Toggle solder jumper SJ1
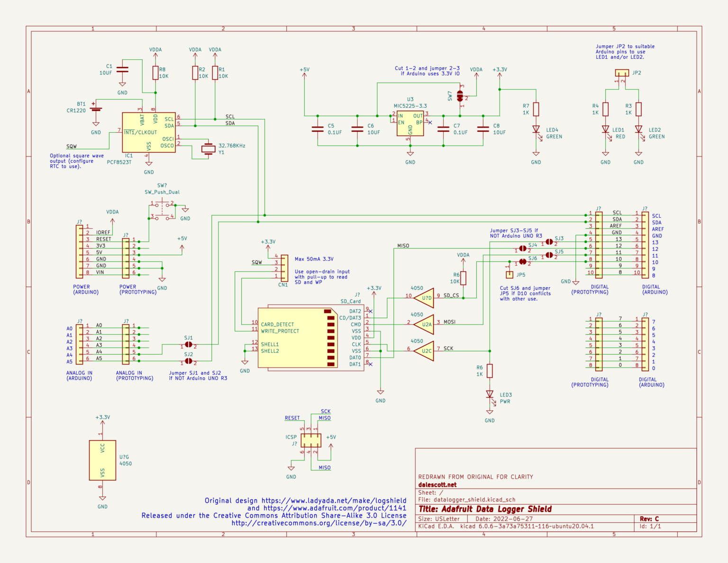Screen dimensions: 728x563 pos(188,345)
